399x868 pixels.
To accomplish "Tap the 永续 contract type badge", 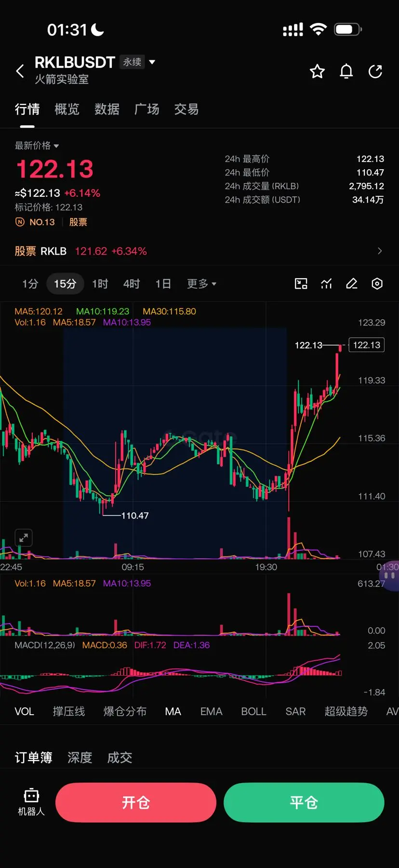I will tap(132, 62).
